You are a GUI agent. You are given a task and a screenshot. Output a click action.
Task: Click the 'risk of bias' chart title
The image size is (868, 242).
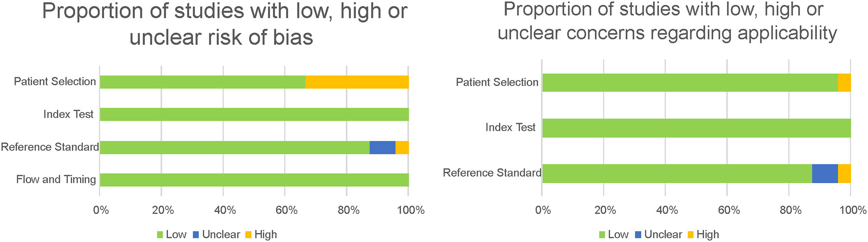[224, 24]
